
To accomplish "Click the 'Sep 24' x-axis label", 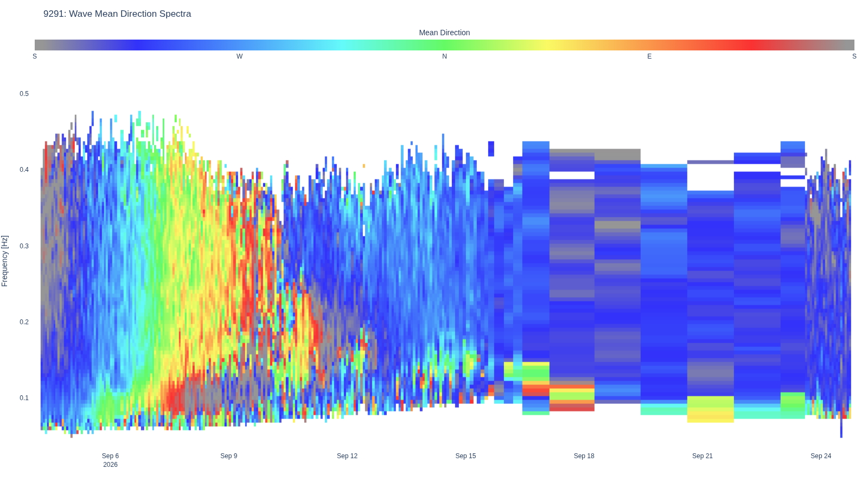I will coord(821,456).
